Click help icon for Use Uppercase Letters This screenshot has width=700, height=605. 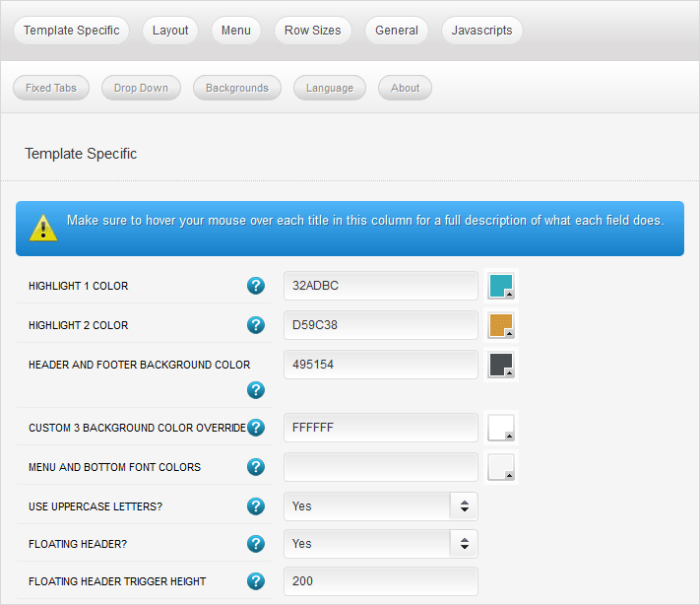pyautogui.click(x=256, y=506)
